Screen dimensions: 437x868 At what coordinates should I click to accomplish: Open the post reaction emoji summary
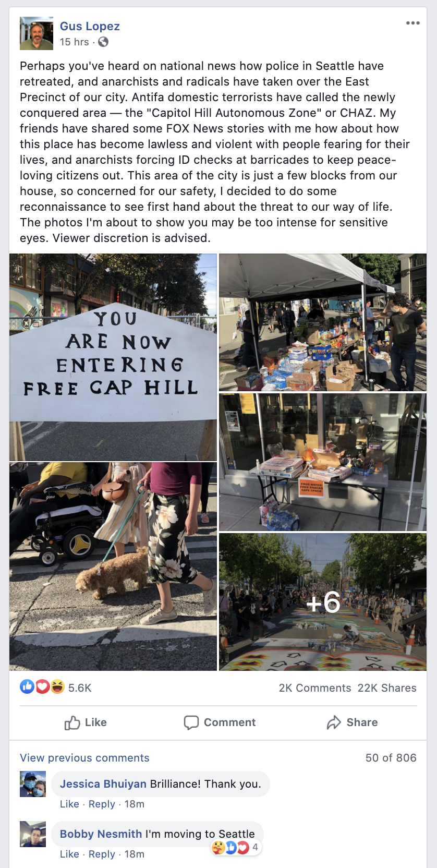tap(42, 687)
